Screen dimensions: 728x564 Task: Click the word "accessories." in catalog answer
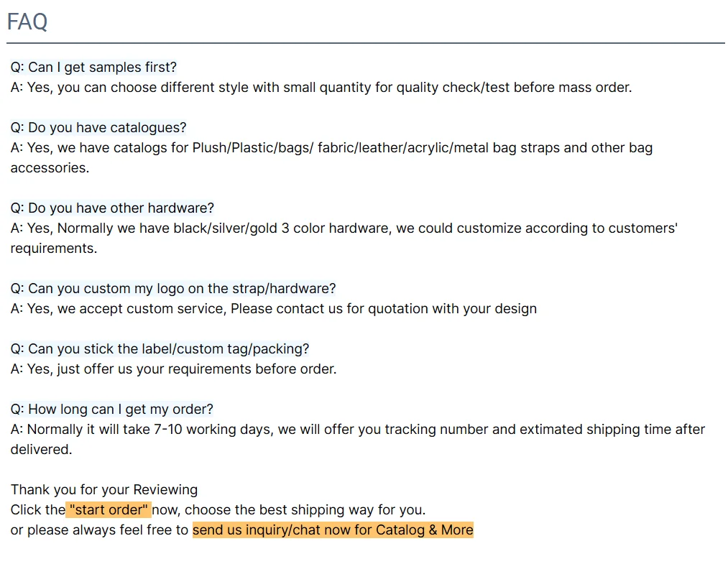50,167
